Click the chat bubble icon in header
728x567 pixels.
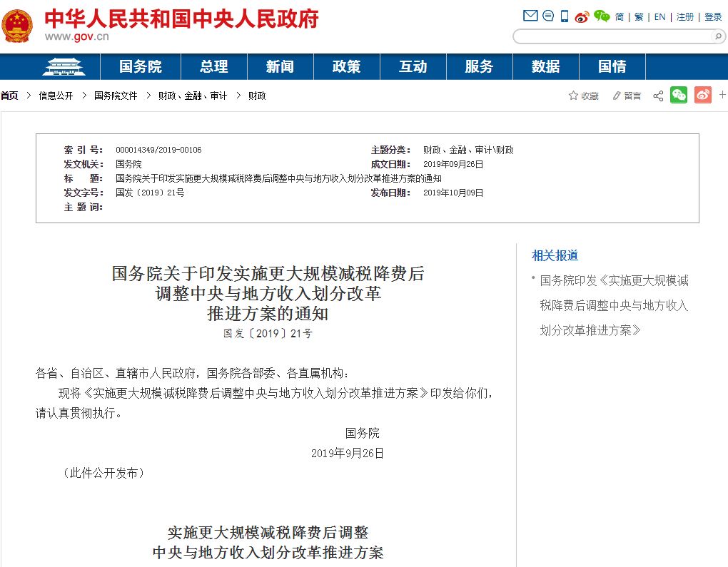(548, 16)
